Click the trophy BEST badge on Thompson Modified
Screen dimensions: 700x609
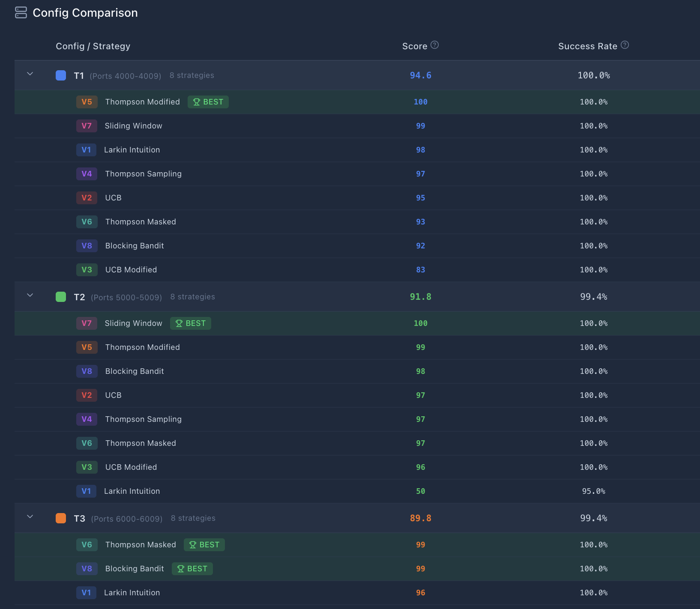point(208,102)
